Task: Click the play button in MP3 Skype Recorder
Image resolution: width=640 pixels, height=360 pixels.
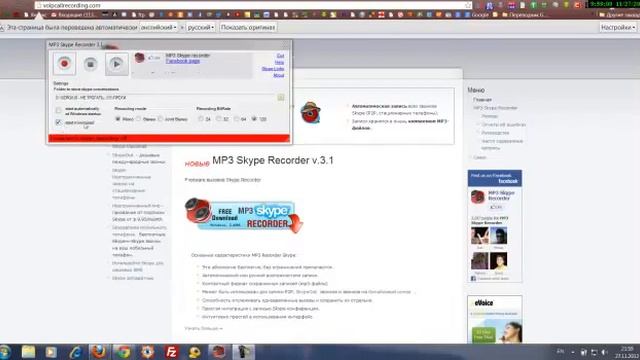Action: [x=116, y=64]
